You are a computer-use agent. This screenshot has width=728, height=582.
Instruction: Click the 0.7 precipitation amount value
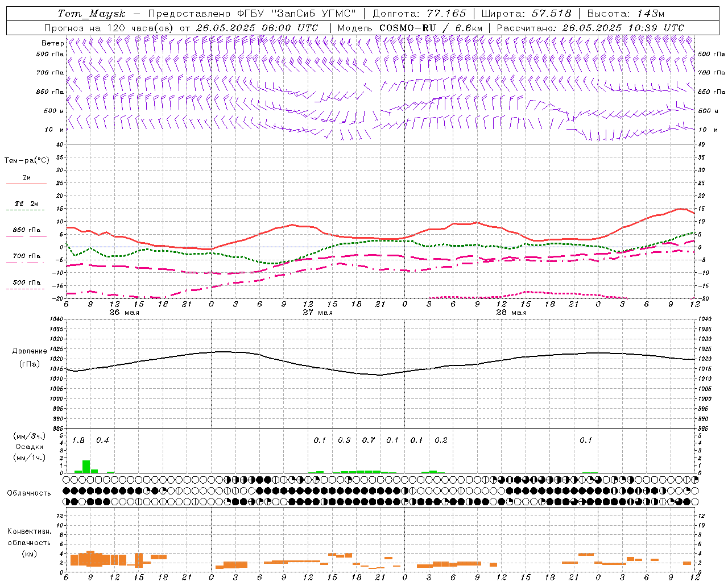pyautogui.click(x=369, y=440)
